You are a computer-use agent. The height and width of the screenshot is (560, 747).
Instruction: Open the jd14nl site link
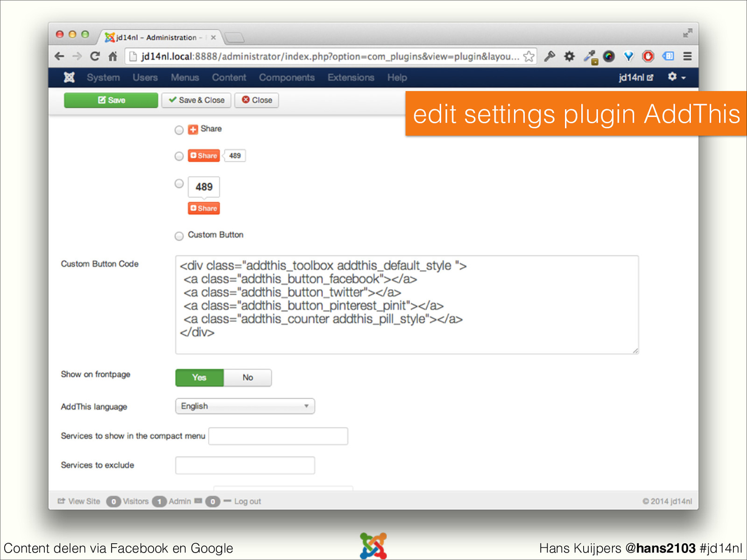(636, 77)
